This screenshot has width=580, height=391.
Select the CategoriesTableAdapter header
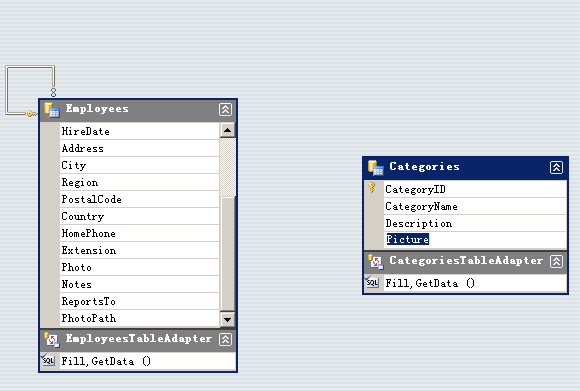(465, 262)
